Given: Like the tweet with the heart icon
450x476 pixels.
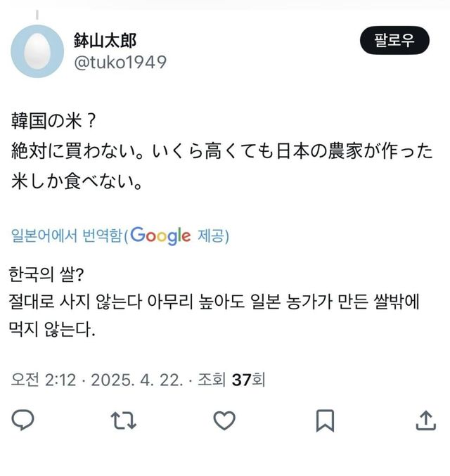Looking at the screenshot, I should tap(224, 420).
